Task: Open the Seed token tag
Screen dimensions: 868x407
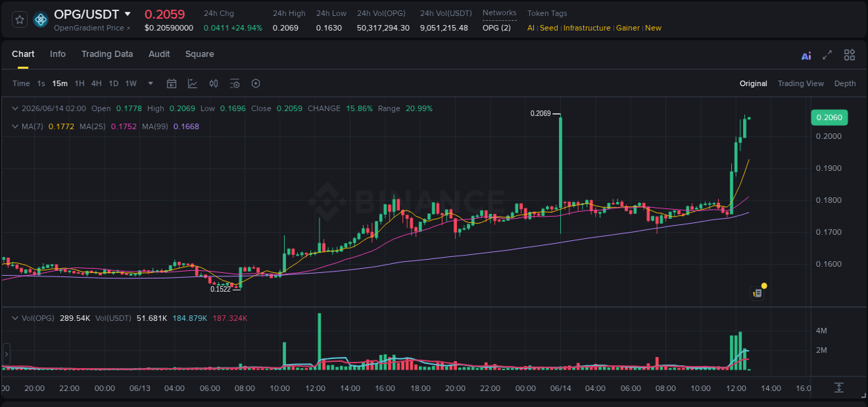Action: click(549, 28)
